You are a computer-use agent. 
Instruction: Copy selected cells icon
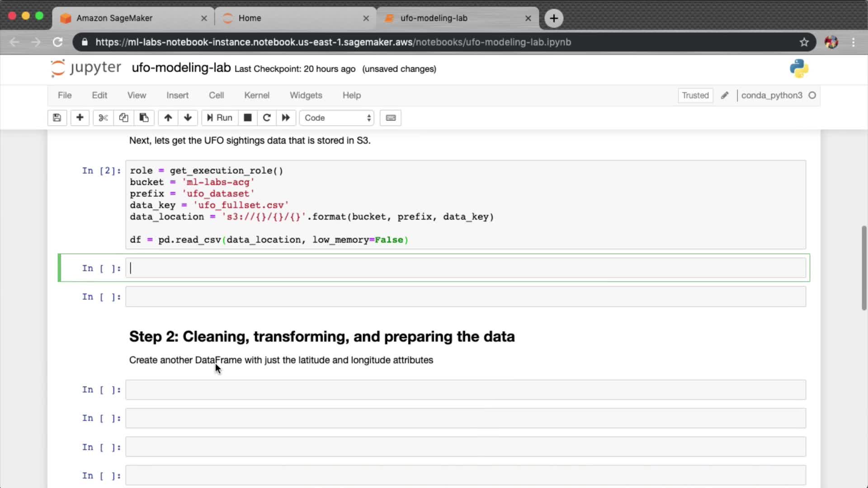123,118
